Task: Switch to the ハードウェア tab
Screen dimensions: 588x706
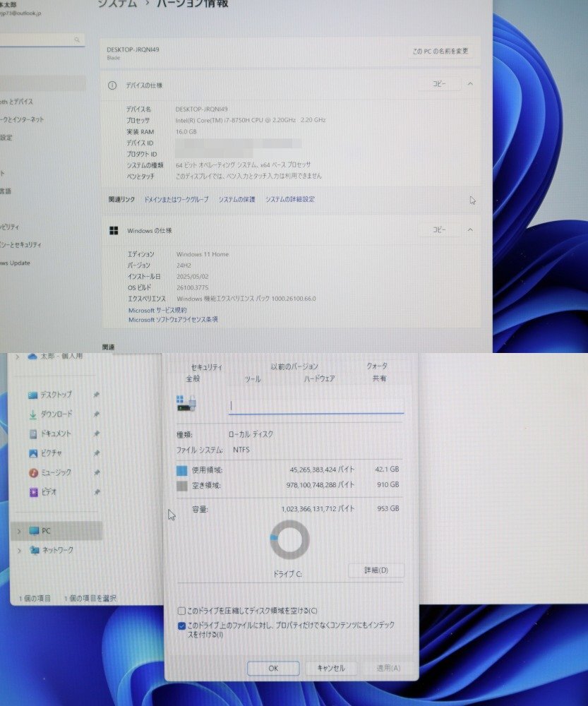Action: 319,378
